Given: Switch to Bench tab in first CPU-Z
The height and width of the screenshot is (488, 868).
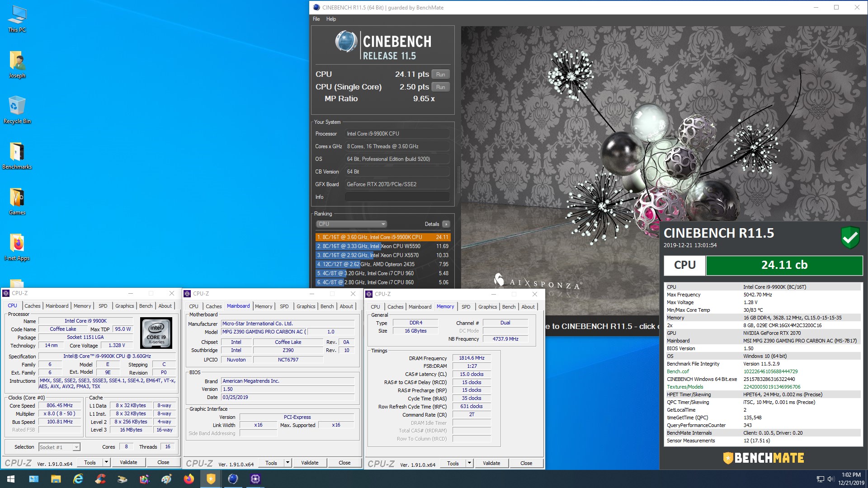Looking at the screenshot, I should 146,306.
